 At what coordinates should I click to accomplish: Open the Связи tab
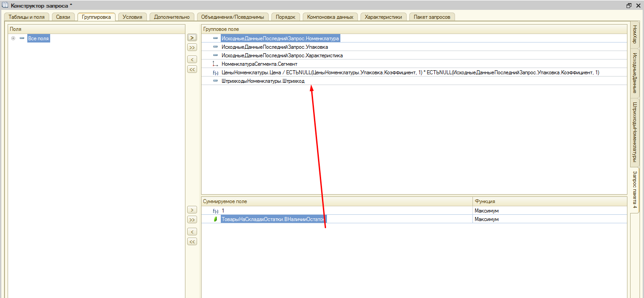(x=63, y=17)
